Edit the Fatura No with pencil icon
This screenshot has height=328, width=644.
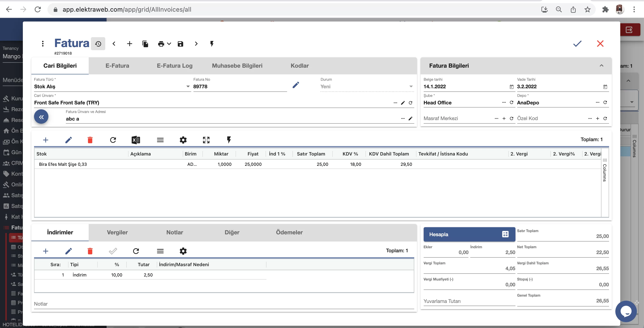coord(296,85)
